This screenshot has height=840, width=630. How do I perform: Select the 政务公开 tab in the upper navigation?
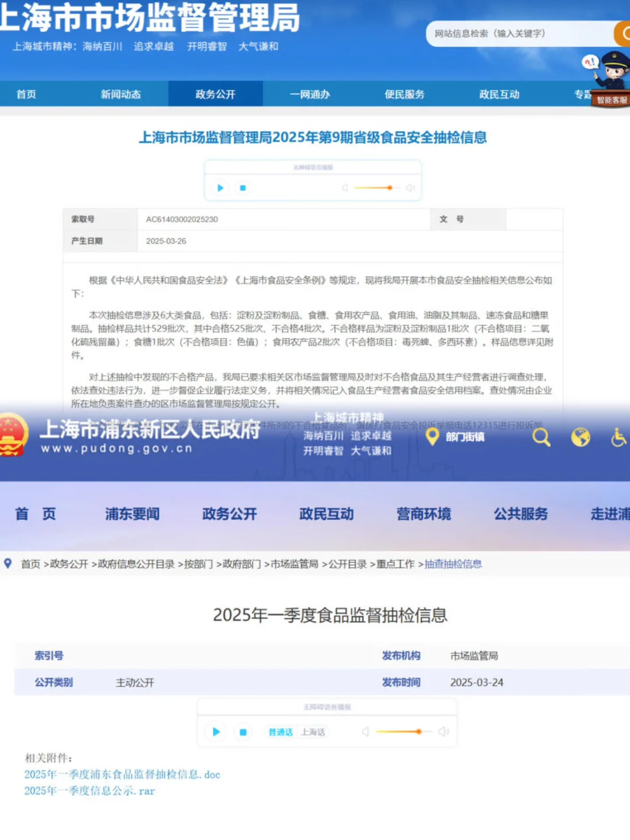click(215, 94)
